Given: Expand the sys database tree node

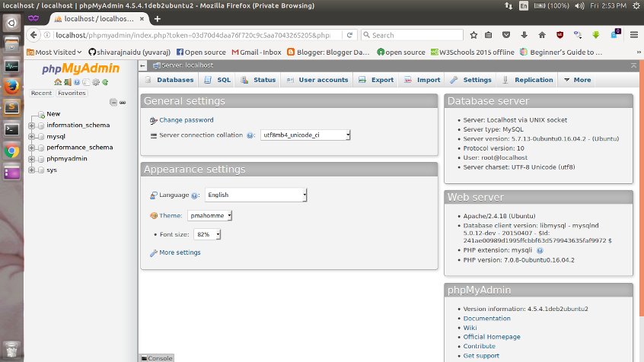Looking at the screenshot, I should pos(32,170).
